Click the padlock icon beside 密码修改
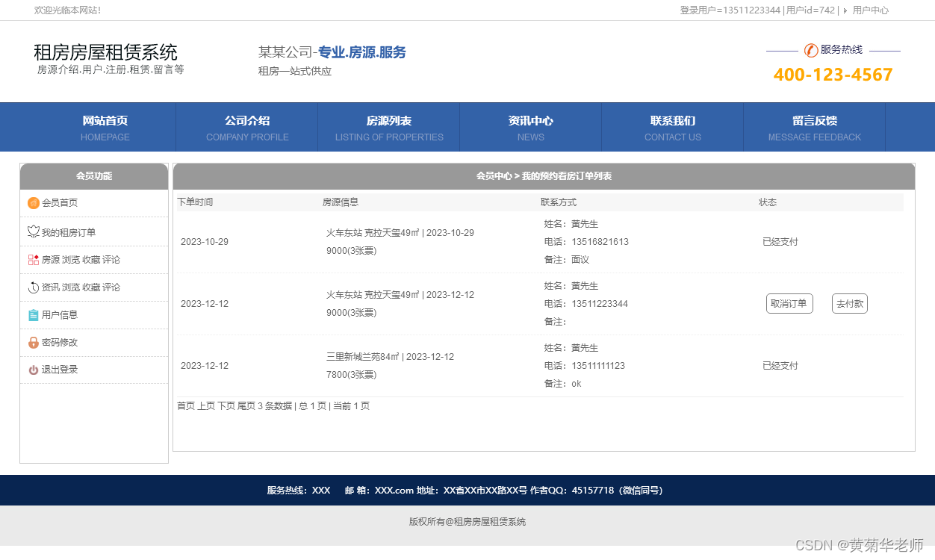Screen dimensions: 935x560 tap(34, 342)
